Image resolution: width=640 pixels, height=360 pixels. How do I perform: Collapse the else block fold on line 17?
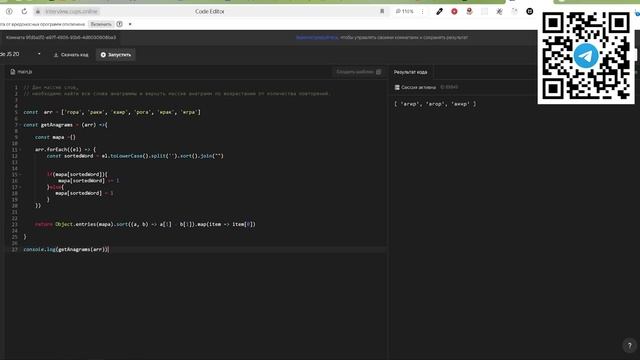click(x=20, y=187)
